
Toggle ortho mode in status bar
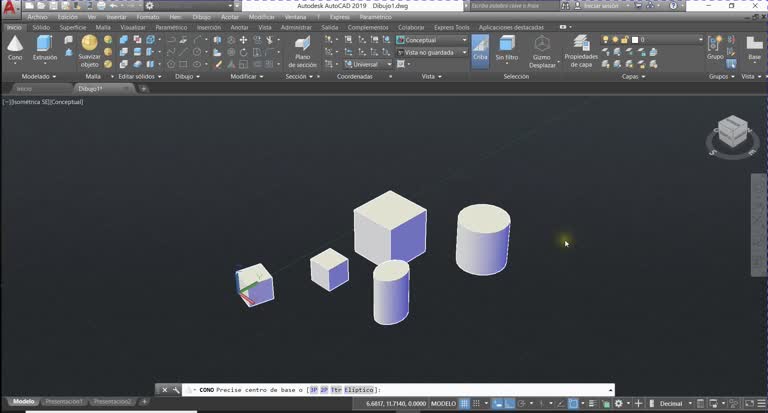[509, 404]
